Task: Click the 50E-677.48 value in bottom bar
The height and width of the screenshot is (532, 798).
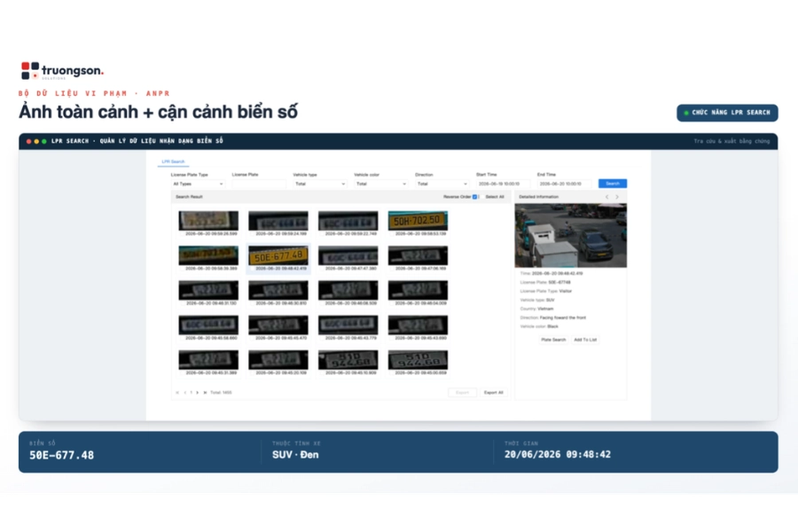Action: point(61,455)
